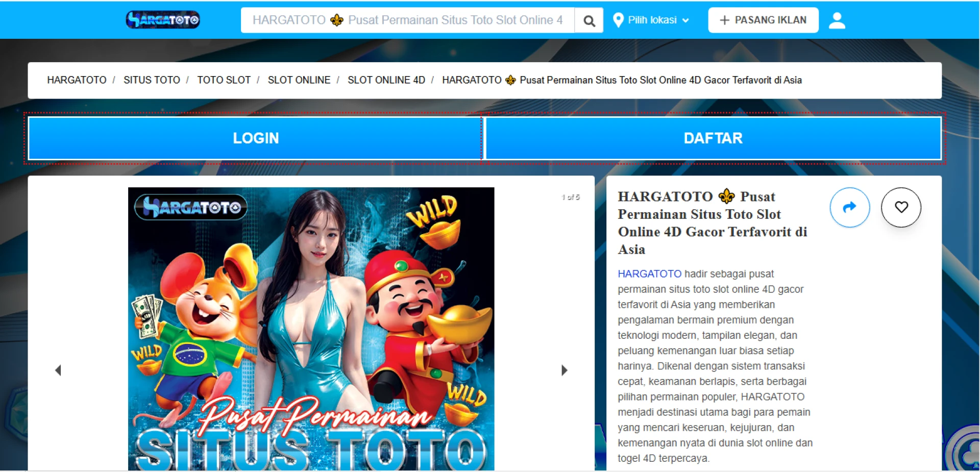This screenshot has height=472, width=980.
Task: Click the location pin icon
Action: 618,20
